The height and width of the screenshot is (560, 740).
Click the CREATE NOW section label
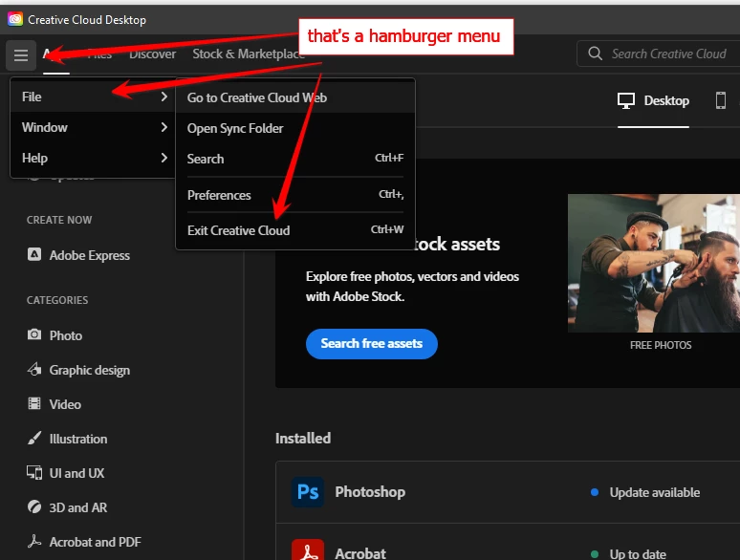tap(59, 220)
